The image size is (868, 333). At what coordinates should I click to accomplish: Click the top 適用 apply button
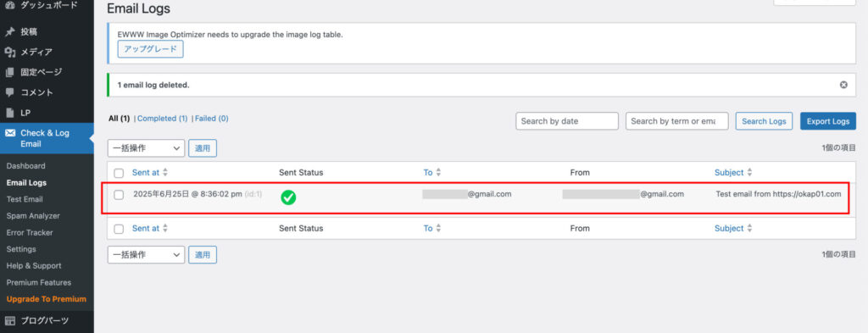(203, 148)
